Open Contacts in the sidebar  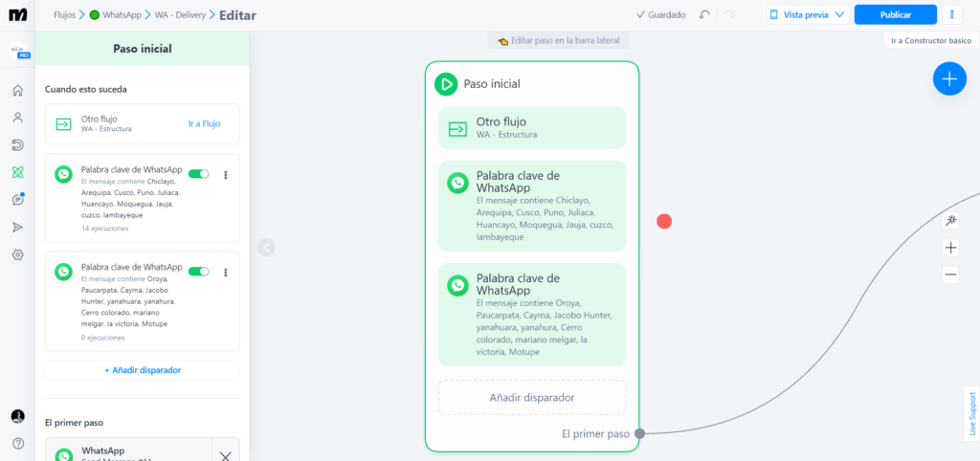[18, 118]
